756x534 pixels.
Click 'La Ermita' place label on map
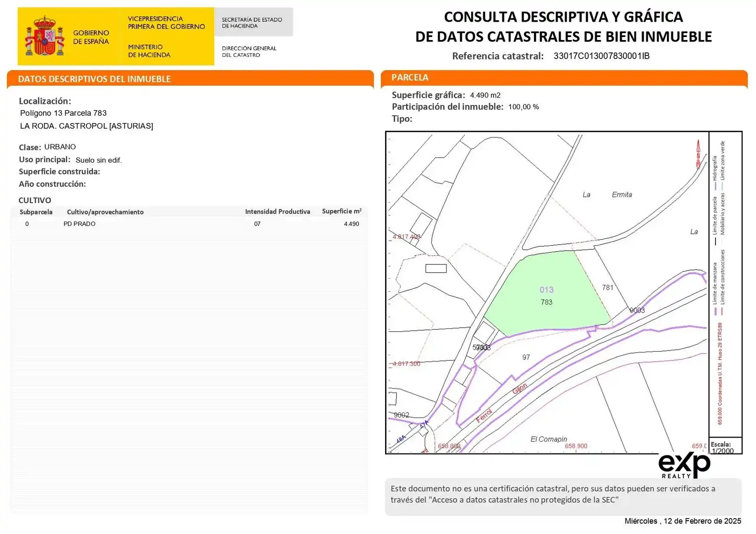(607, 195)
